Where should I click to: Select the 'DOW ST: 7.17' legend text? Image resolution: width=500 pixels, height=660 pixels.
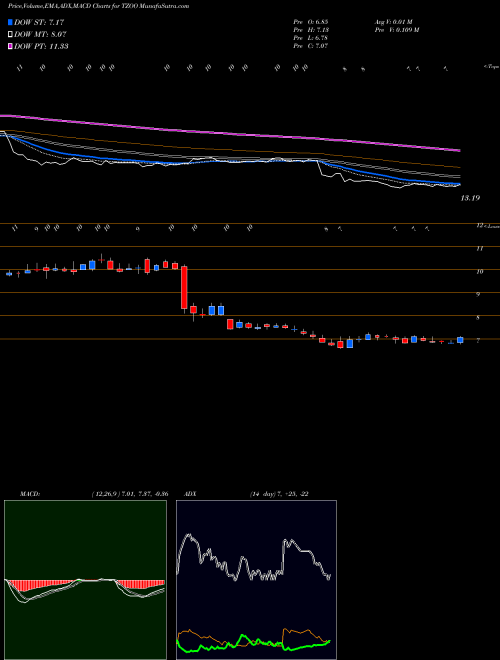coord(39,22)
